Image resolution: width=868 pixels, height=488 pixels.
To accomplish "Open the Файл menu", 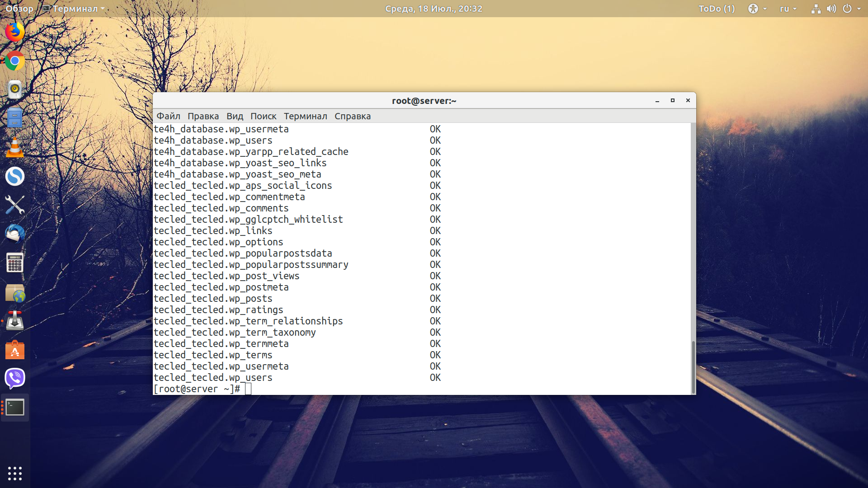I will [x=168, y=116].
